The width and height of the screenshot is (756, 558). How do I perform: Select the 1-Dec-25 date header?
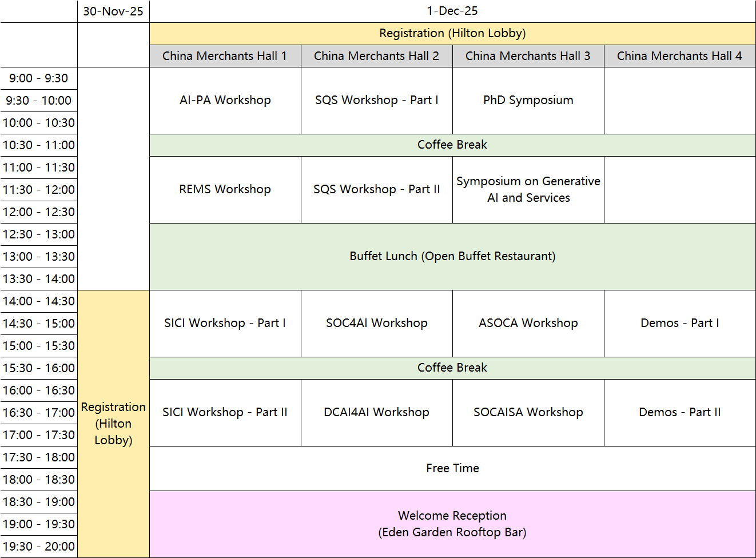(x=452, y=11)
